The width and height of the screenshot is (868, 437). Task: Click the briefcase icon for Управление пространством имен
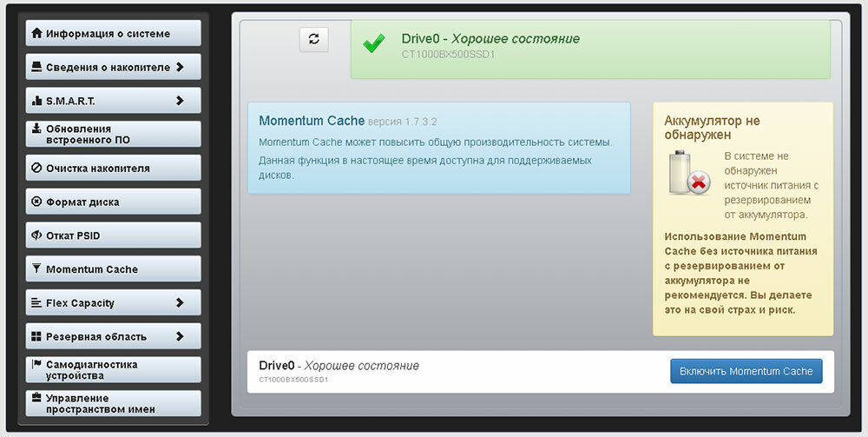[x=36, y=398]
